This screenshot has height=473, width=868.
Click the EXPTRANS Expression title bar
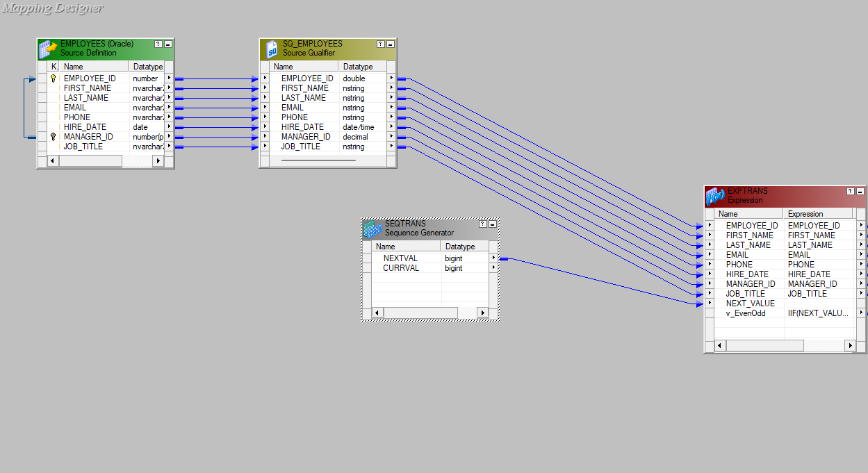coord(785,195)
